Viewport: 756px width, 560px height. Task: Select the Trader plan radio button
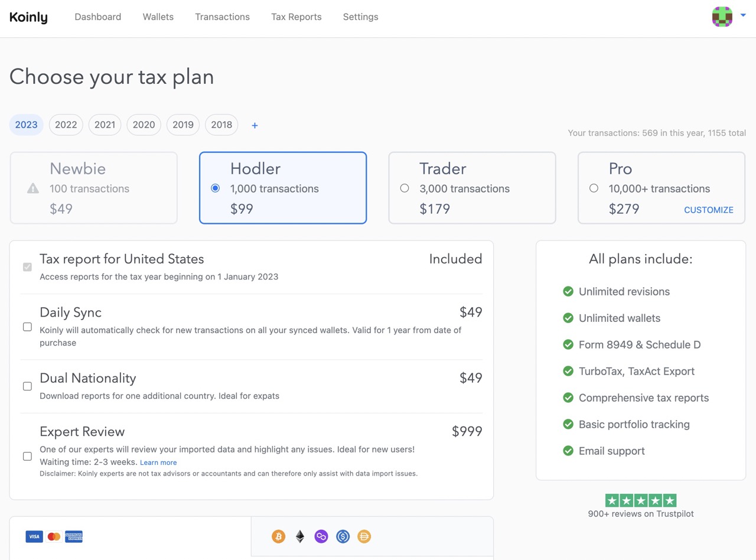tap(404, 188)
